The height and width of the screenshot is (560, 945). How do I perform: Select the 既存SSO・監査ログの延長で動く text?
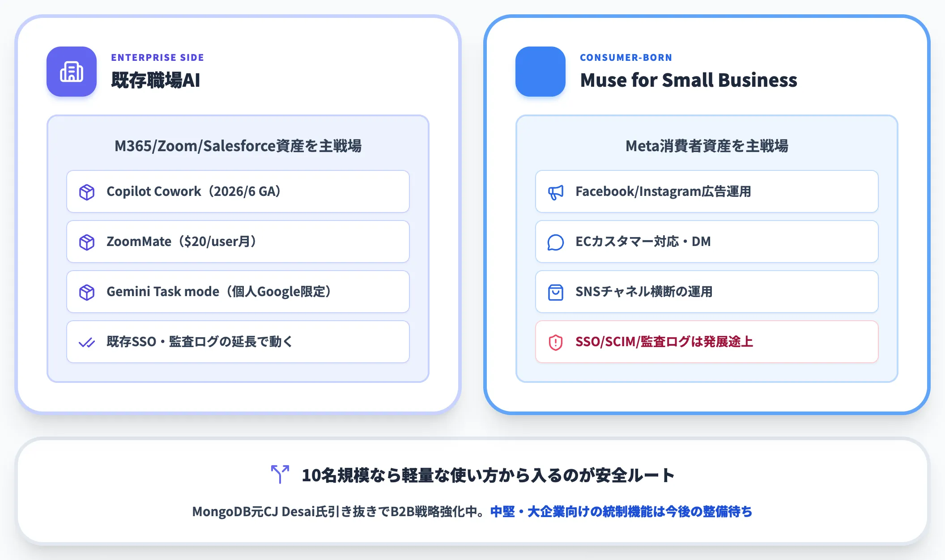(200, 342)
